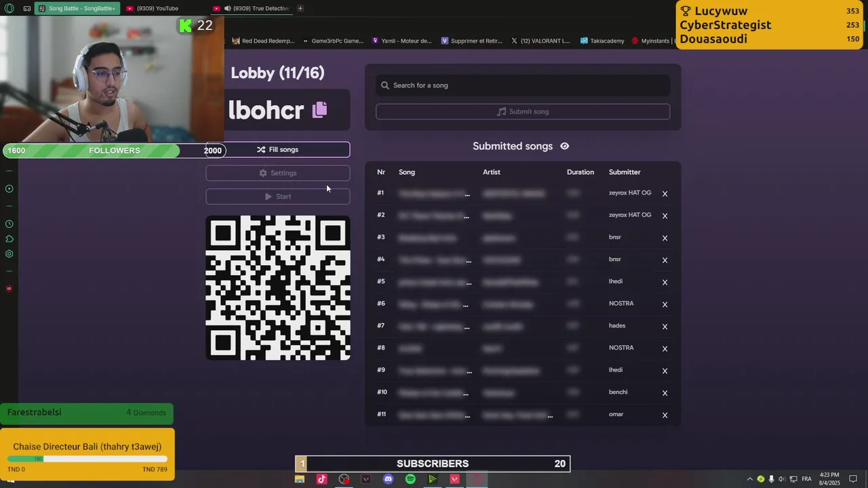Focus the Search for a song field
This screenshot has height=488, width=868.
[523, 85]
